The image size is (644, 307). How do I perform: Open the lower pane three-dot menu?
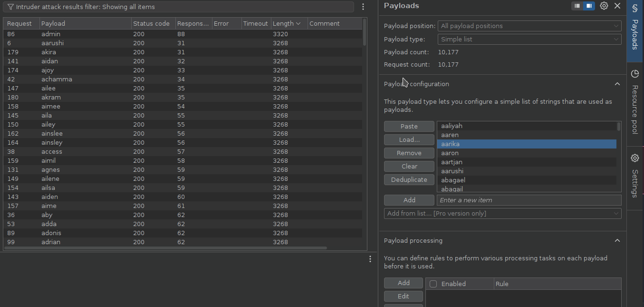point(370,259)
